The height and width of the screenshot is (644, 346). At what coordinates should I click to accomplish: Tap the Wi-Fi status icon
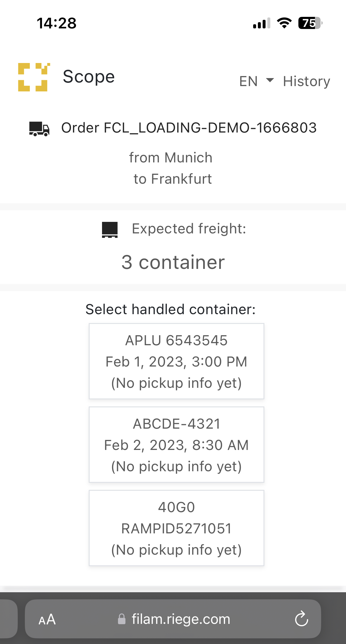[x=284, y=23]
